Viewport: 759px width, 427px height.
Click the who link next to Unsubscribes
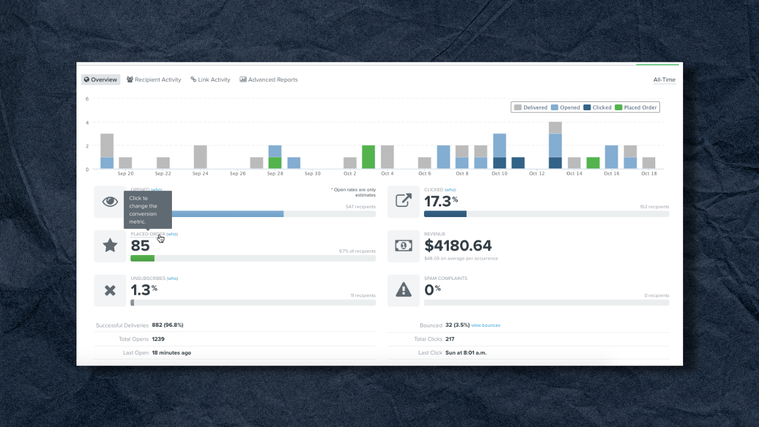click(172, 278)
